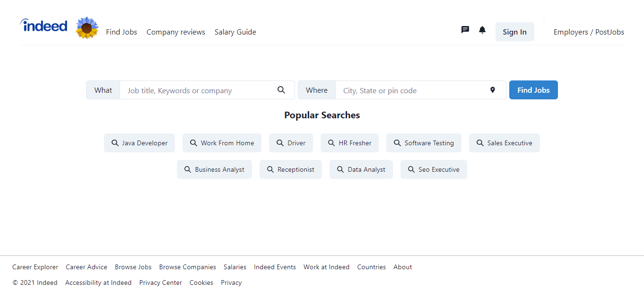
Task: Check notifications via the bell icon
Action: 482,29
